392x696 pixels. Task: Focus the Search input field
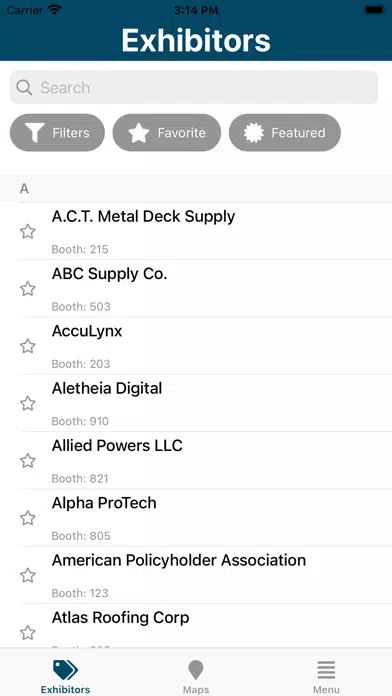pyautogui.click(x=194, y=87)
